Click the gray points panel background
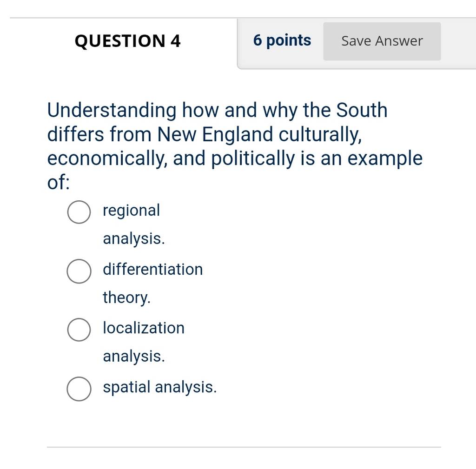 click(357, 44)
